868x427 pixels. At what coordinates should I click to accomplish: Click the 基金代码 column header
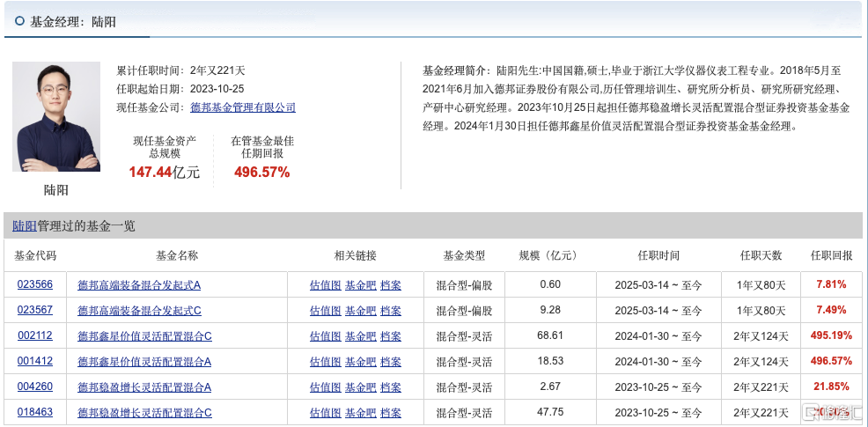tap(35, 255)
